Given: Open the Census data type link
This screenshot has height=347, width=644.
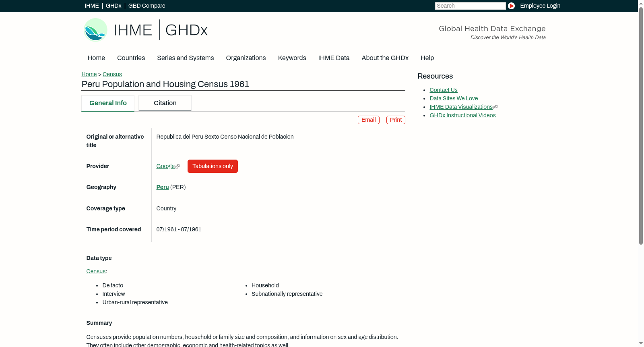Looking at the screenshot, I should (96, 271).
